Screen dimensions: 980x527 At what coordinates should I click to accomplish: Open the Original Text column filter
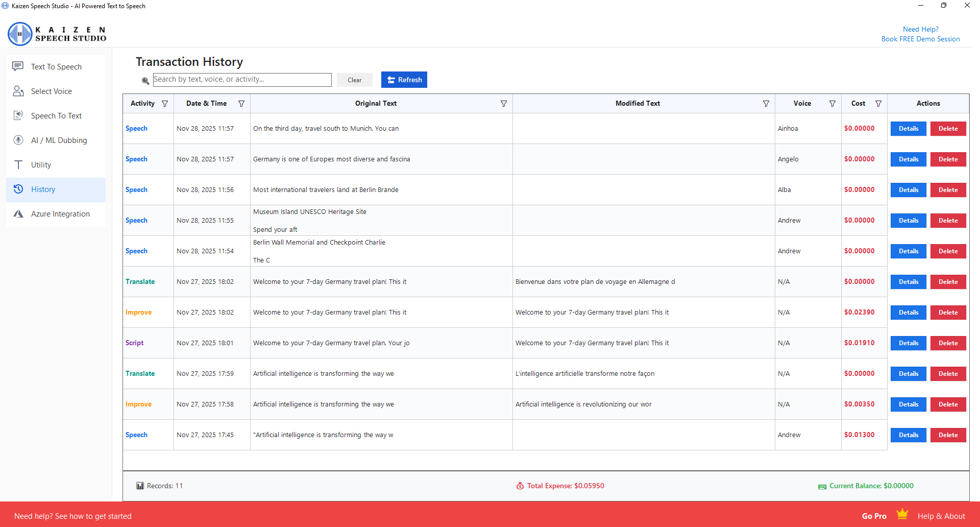tap(504, 104)
